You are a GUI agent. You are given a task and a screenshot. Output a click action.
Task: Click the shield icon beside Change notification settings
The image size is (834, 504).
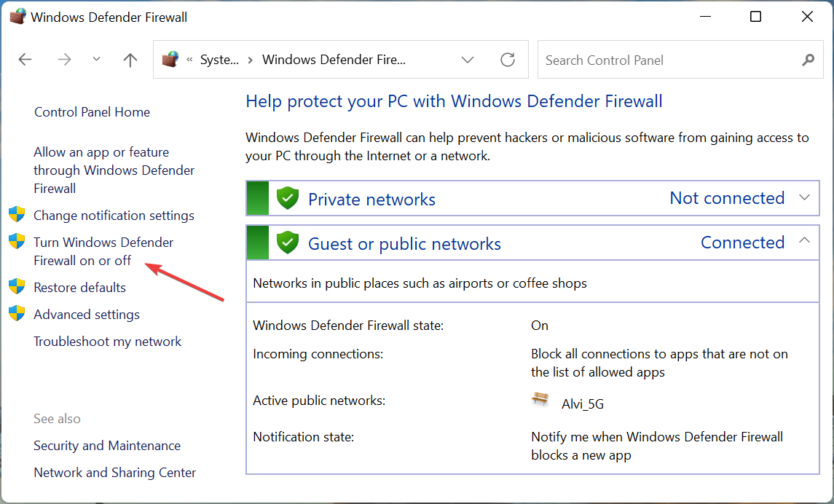(x=17, y=215)
